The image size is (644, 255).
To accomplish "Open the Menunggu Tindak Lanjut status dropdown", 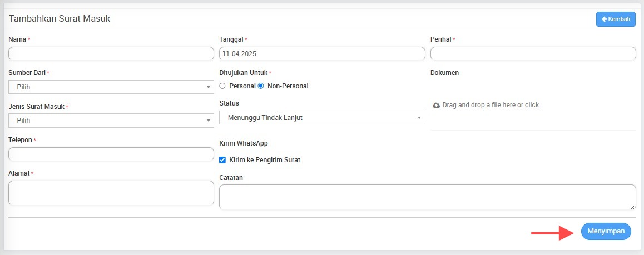I will pyautogui.click(x=322, y=118).
